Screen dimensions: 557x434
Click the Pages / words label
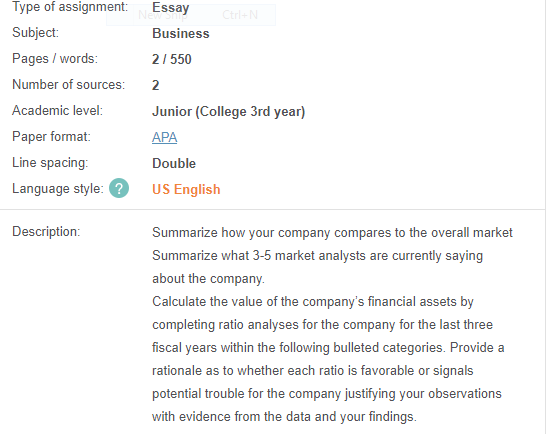55,59
